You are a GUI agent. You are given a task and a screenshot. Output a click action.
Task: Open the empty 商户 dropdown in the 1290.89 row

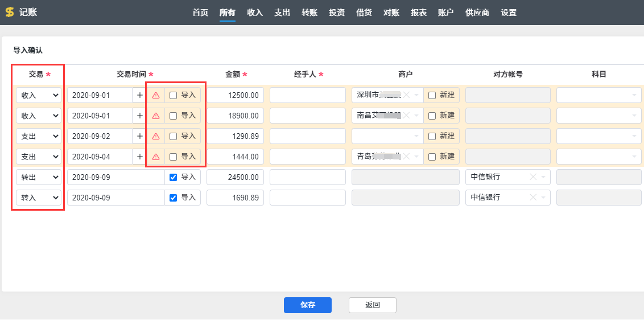(388, 136)
